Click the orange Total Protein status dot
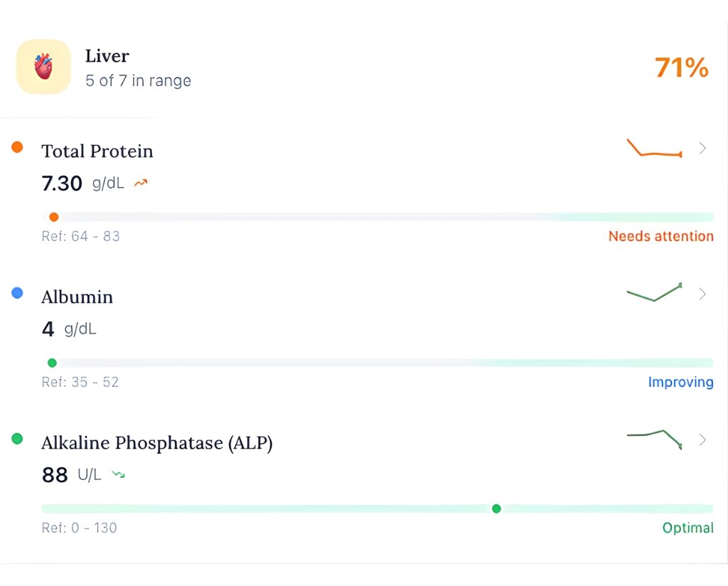 point(17,147)
